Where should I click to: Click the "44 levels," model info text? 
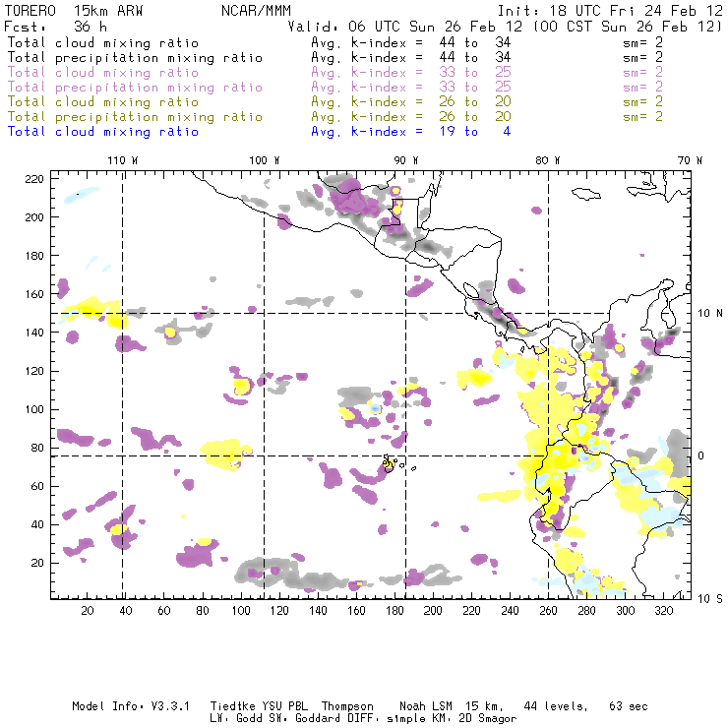556,706
